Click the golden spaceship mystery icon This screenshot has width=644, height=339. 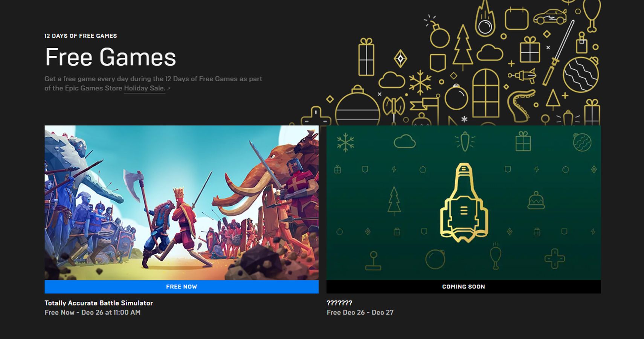(464, 203)
